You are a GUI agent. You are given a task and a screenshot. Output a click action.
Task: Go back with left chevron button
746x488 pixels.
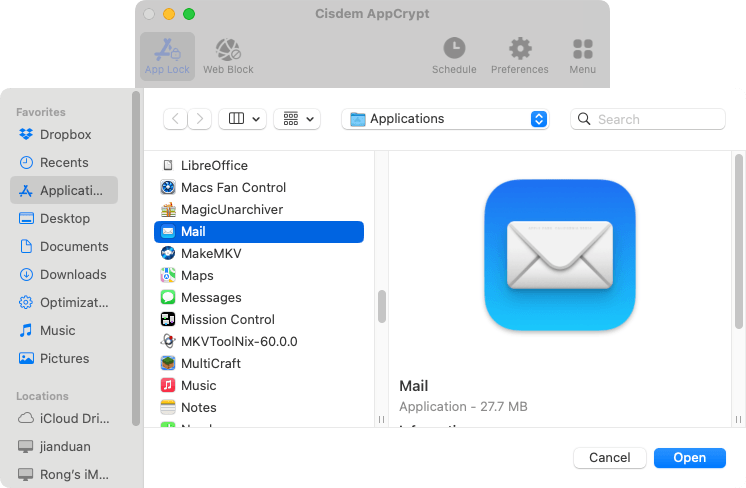pos(175,119)
